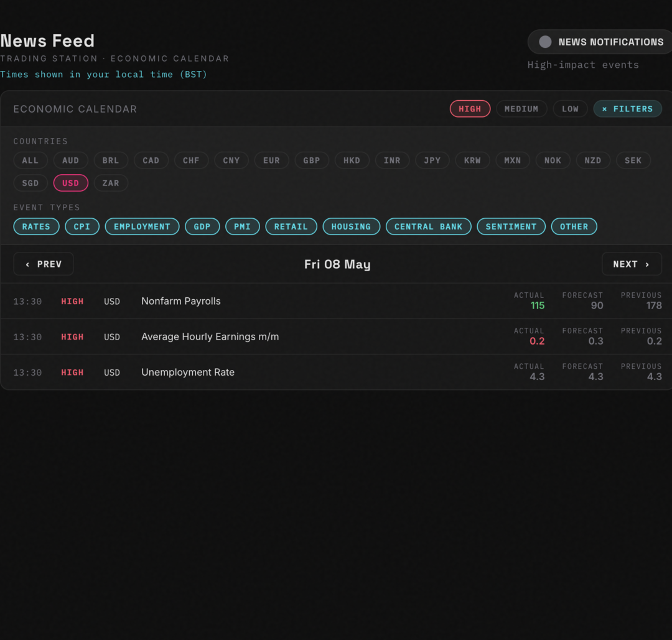Viewport: 672px width, 640px height.
Task: Toggle the RETAIL event type
Action: (291, 226)
